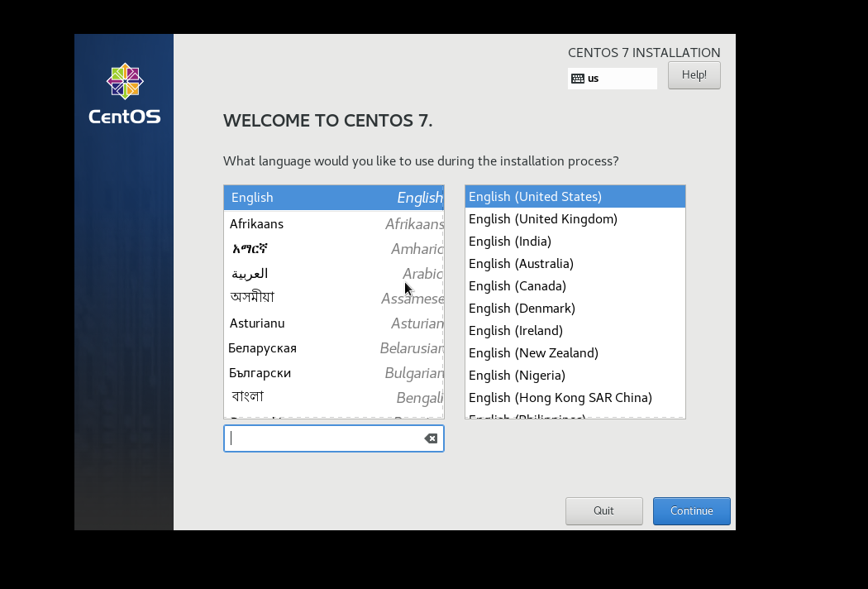Select English (United Kingdom) locale
This screenshot has width=868, height=589.
575,219
